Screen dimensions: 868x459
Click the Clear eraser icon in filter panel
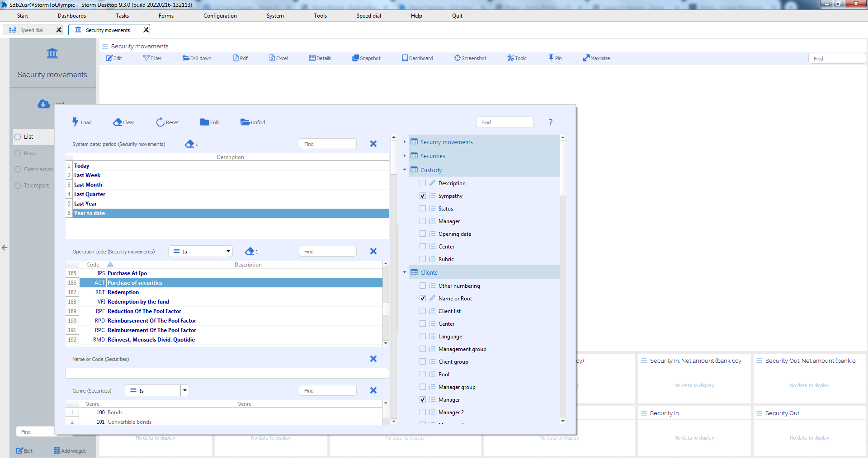point(118,122)
